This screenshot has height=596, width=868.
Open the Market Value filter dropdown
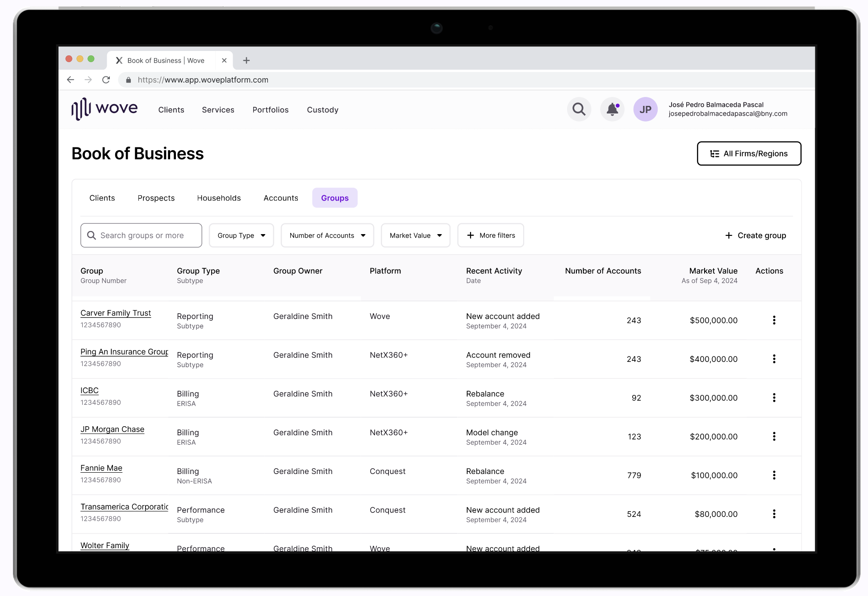[415, 235]
